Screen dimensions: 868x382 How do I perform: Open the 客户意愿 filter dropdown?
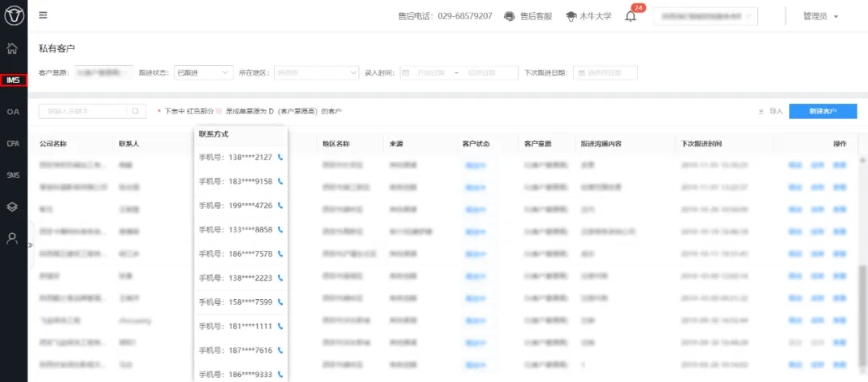click(104, 72)
